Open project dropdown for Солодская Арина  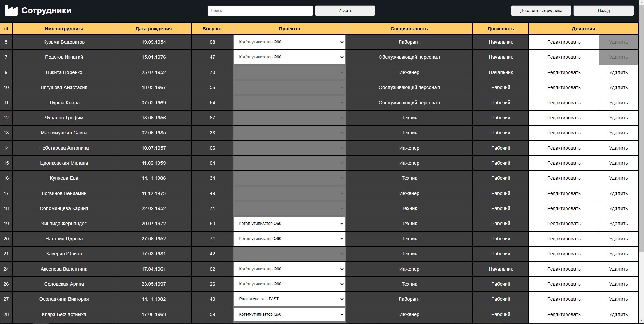289,284
